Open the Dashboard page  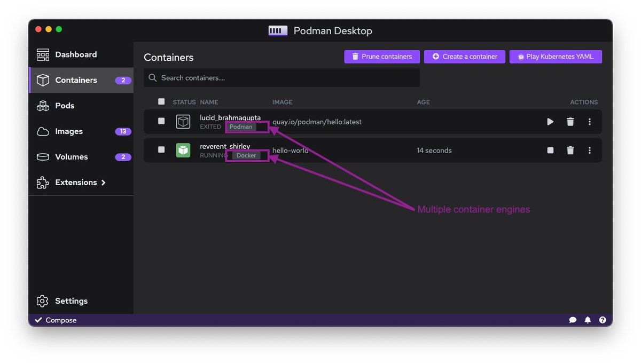[x=81, y=54]
